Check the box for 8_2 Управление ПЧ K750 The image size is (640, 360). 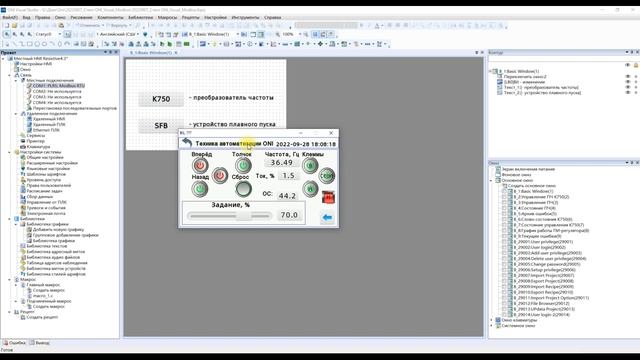pyautogui.click(x=504, y=197)
